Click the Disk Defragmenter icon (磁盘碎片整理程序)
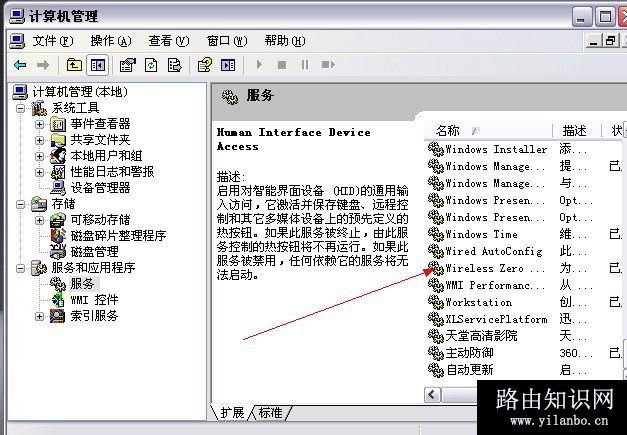627x435 pixels. [58, 235]
